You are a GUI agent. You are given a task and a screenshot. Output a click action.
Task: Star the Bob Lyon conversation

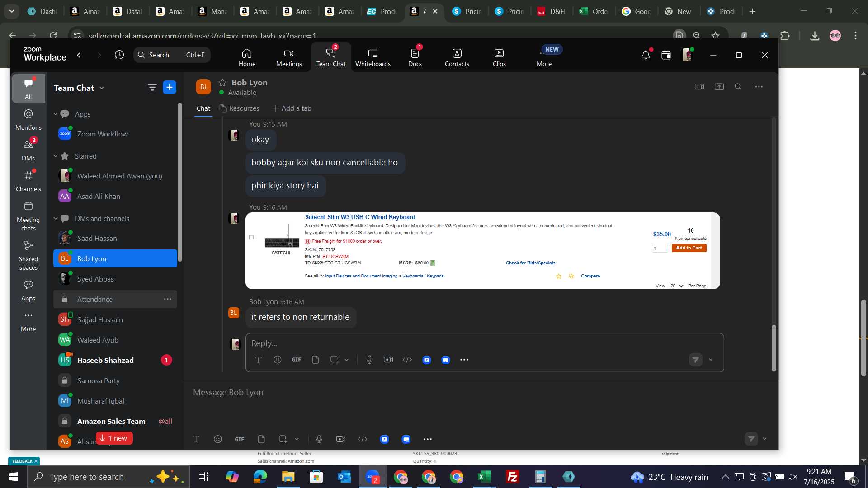tap(222, 82)
